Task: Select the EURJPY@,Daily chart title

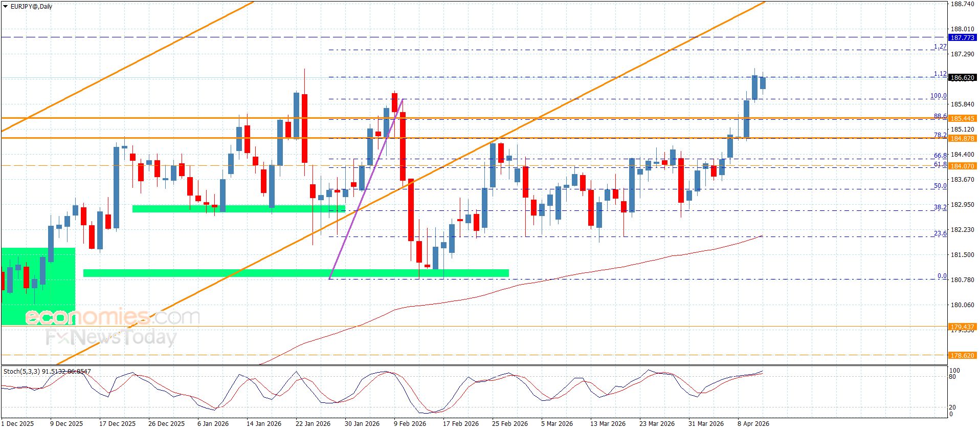Action: pos(31,7)
